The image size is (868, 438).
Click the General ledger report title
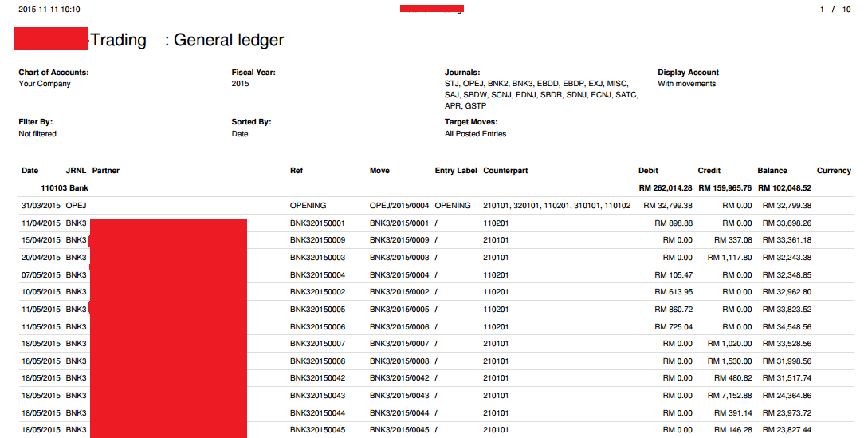(229, 40)
